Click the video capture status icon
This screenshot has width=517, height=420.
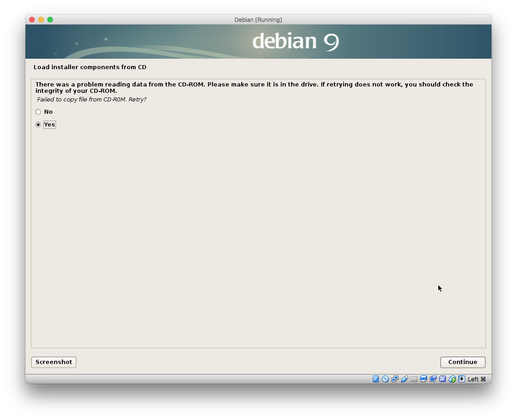coord(433,379)
